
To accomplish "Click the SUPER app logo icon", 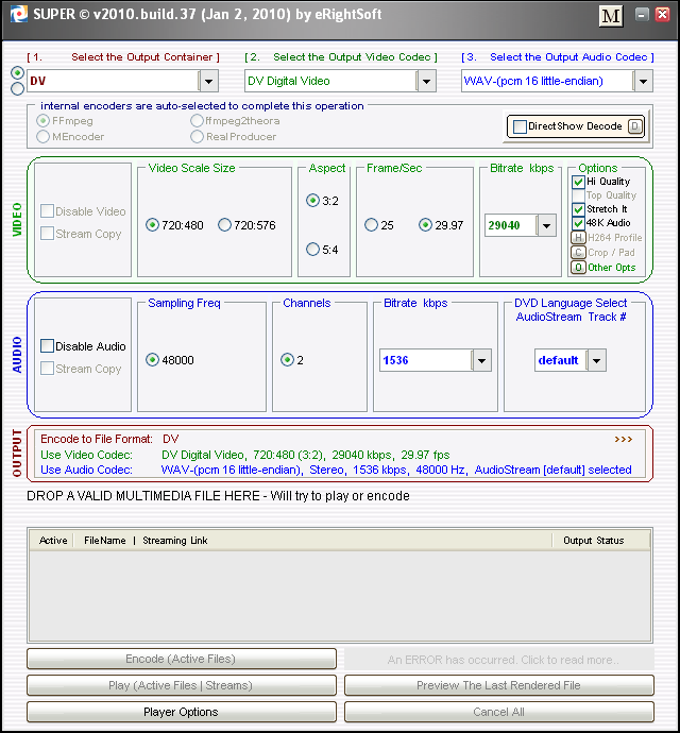I will 19,14.
